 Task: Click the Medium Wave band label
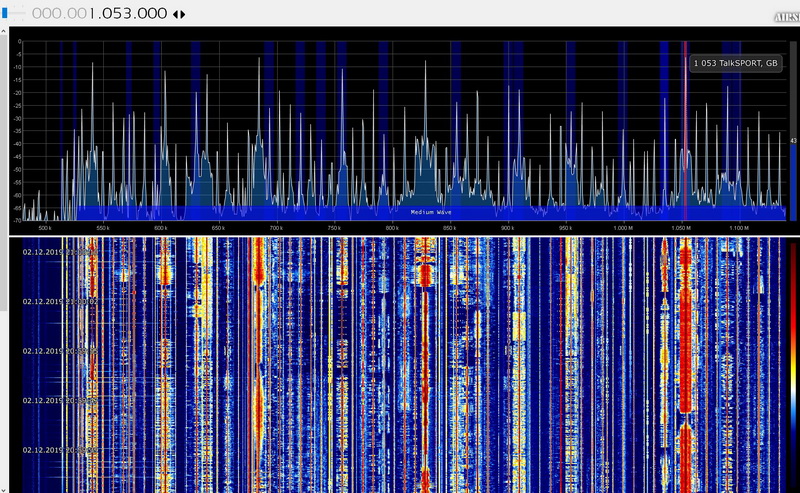coord(431,212)
